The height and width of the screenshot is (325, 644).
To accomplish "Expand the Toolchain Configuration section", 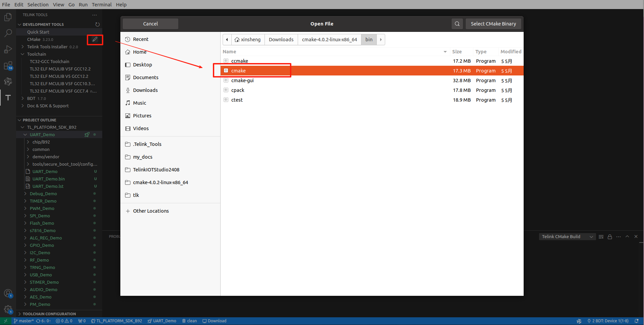I will click(x=19, y=314).
